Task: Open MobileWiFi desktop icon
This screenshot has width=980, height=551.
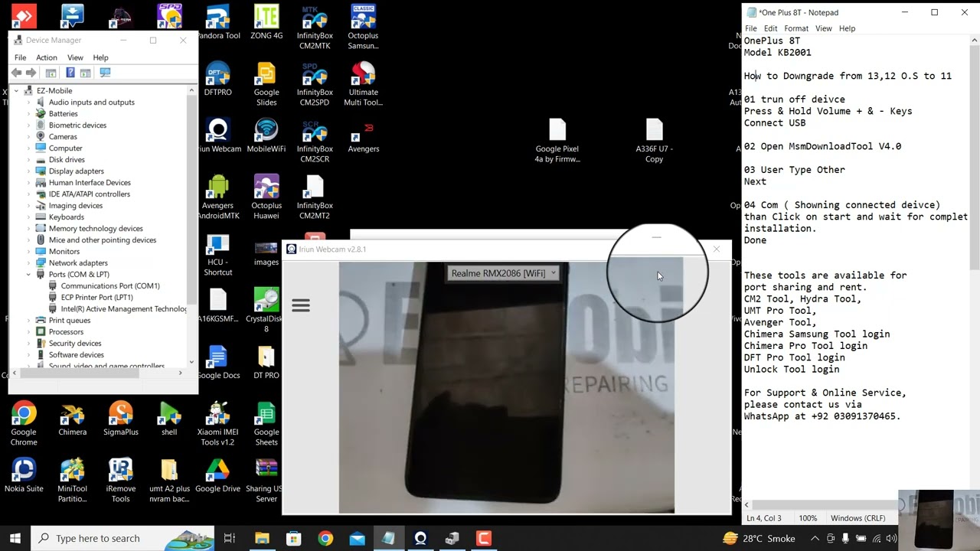Action: pos(266,136)
